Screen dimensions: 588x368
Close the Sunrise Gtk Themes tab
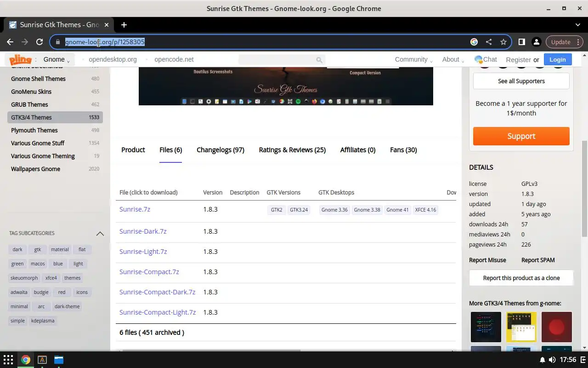tap(107, 25)
